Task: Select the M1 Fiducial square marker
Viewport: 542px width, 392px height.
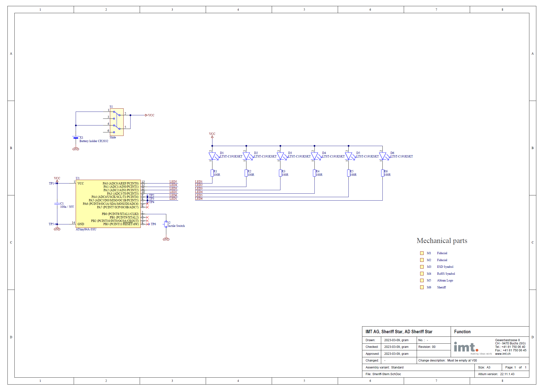Action: pos(422,253)
